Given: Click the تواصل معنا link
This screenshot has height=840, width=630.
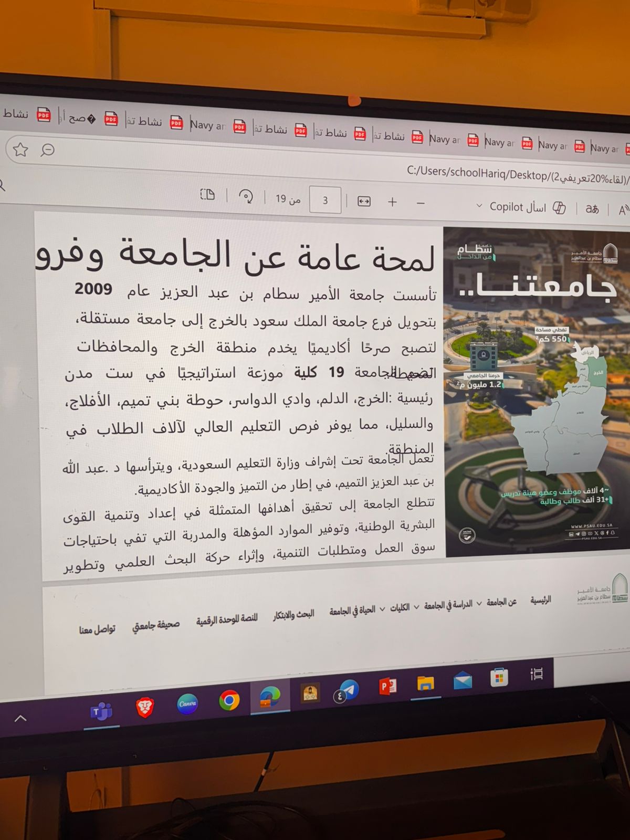Looking at the screenshot, I should coord(97,629).
